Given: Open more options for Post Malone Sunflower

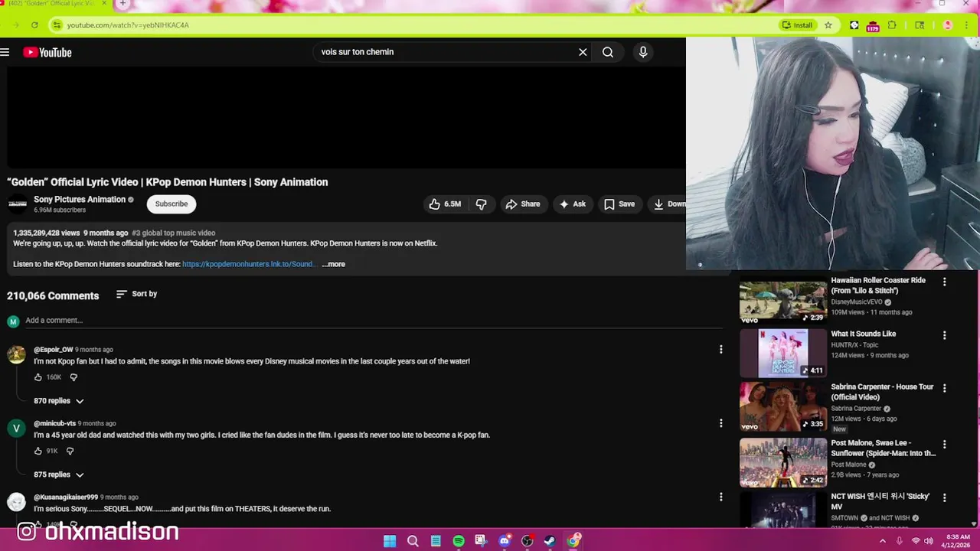Looking at the screenshot, I should click(944, 444).
